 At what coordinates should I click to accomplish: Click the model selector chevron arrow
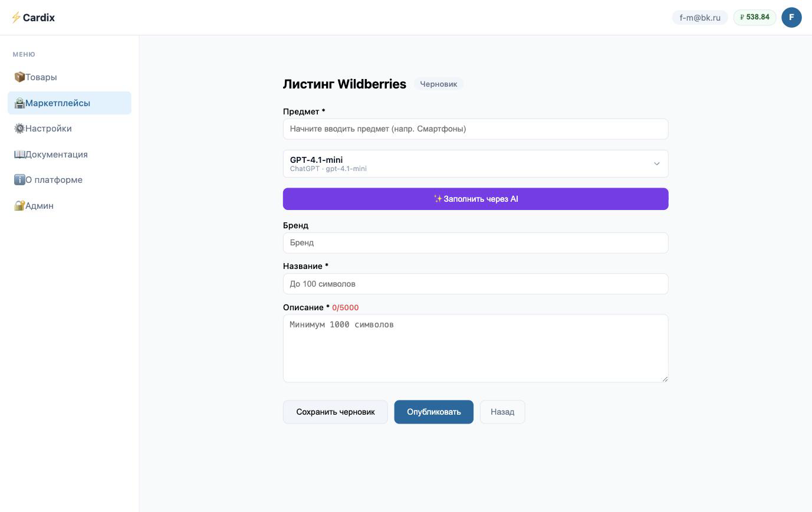(x=656, y=164)
